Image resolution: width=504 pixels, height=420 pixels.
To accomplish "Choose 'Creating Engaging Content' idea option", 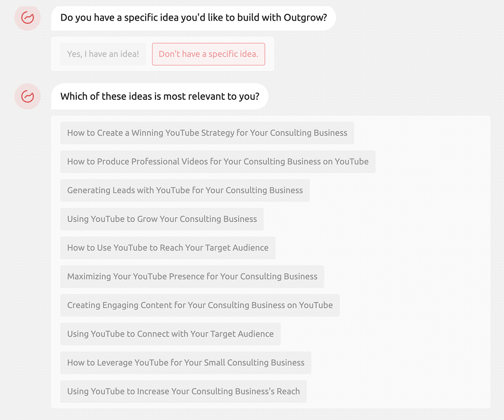I will (x=200, y=305).
